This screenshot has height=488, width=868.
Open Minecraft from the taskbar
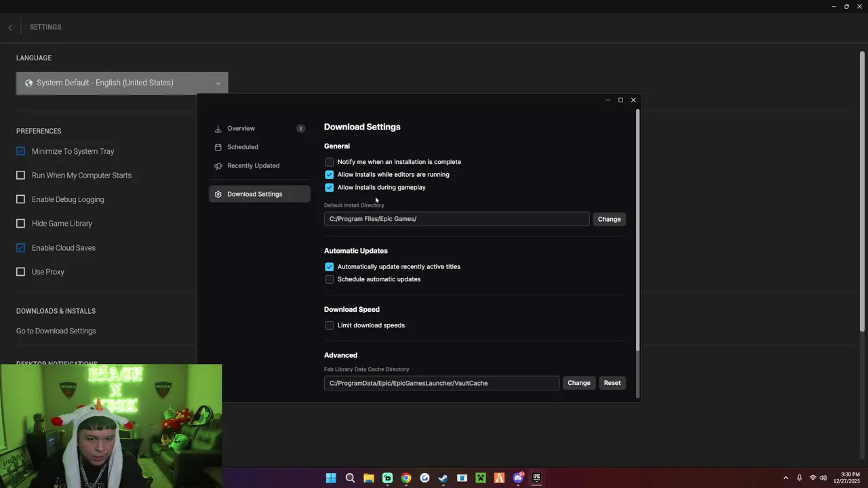(x=481, y=478)
